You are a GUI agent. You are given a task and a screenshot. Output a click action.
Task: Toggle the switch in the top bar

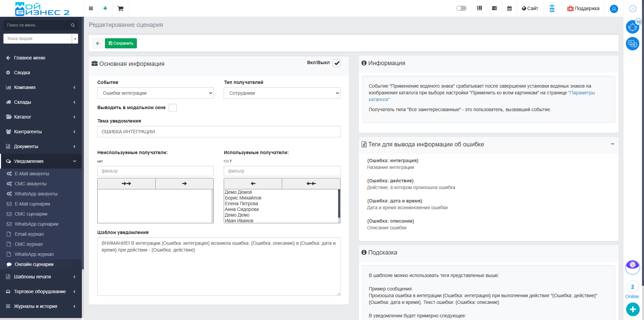[x=461, y=8]
